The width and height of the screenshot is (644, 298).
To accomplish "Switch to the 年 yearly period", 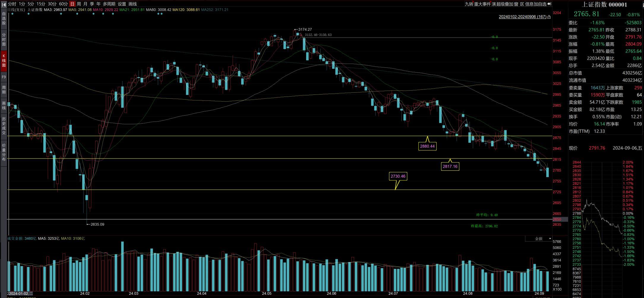I will [x=98, y=4].
